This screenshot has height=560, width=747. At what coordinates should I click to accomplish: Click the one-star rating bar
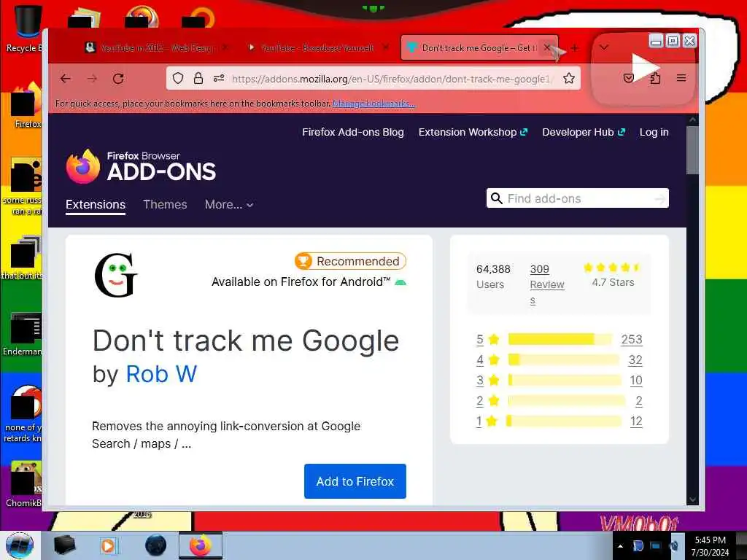[565, 421]
